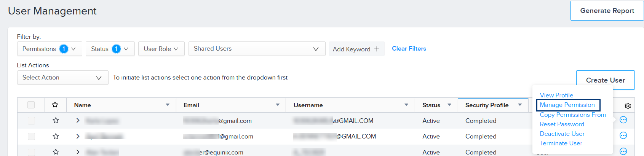Star the first user row

click(x=56, y=120)
